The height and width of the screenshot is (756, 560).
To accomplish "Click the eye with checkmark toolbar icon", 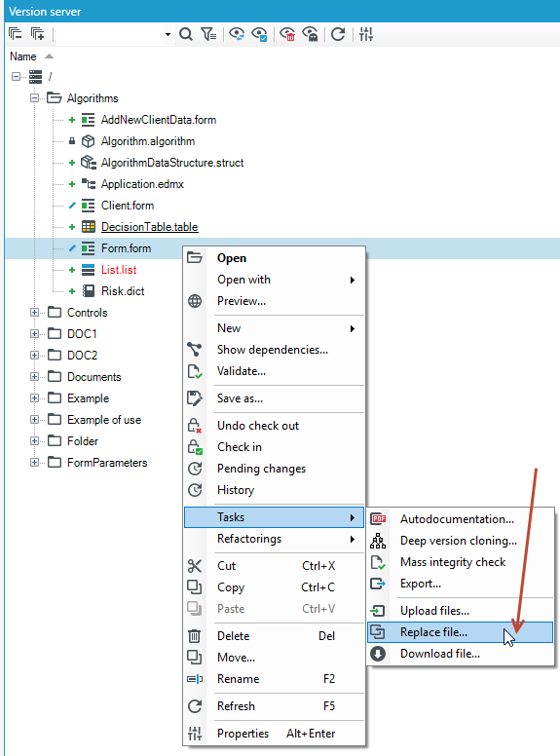I will point(259,34).
